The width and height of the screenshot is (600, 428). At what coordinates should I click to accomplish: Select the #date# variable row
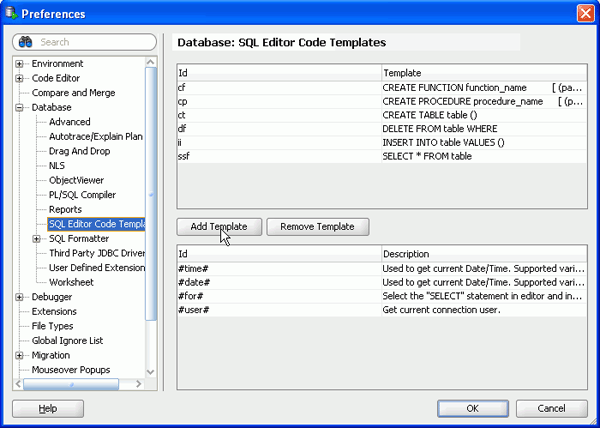point(382,283)
